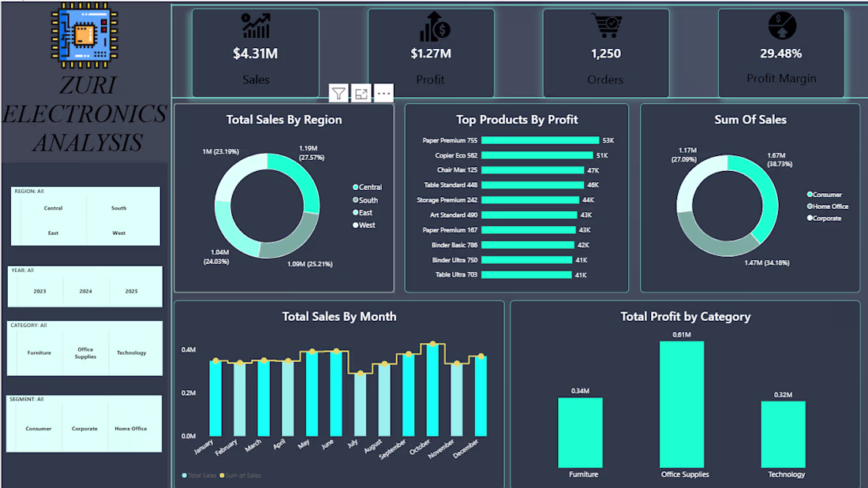Viewport: 868px width, 488px height.
Task: Click the $1.27M profit value
Action: coord(431,54)
